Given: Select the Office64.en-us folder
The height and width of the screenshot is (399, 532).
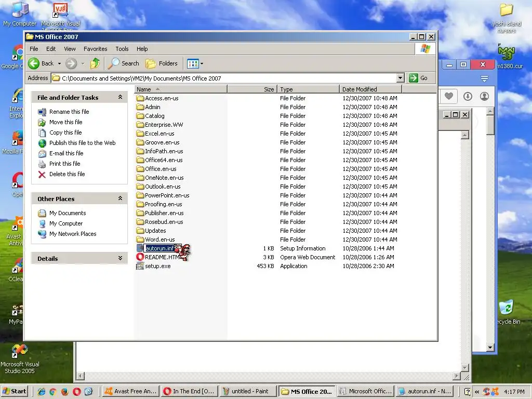Looking at the screenshot, I should point(159,160).
